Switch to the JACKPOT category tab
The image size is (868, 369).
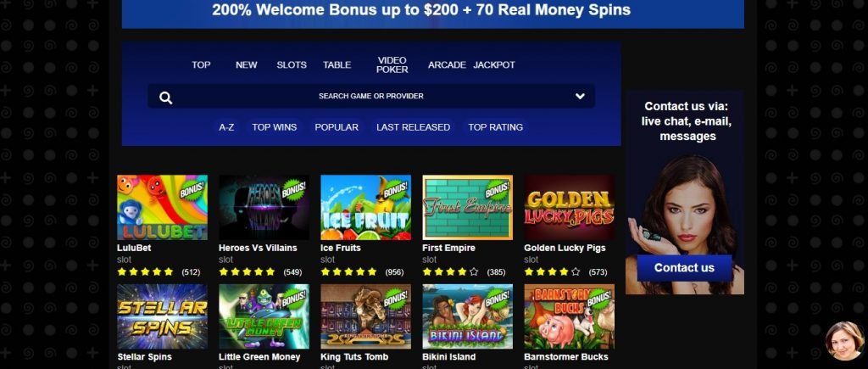494,64
